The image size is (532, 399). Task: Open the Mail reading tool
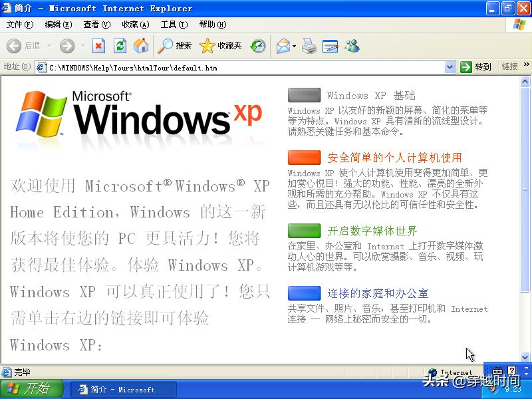(x=283, y=47)
